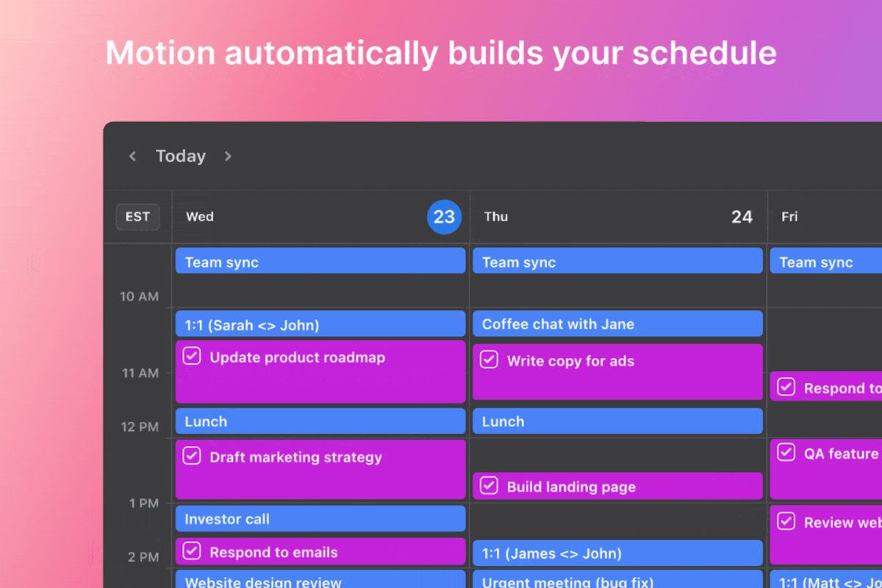Expand the previous day with the left arrow
The width and height of the screenshot is (882, 588).
click(x=132, y=156)
